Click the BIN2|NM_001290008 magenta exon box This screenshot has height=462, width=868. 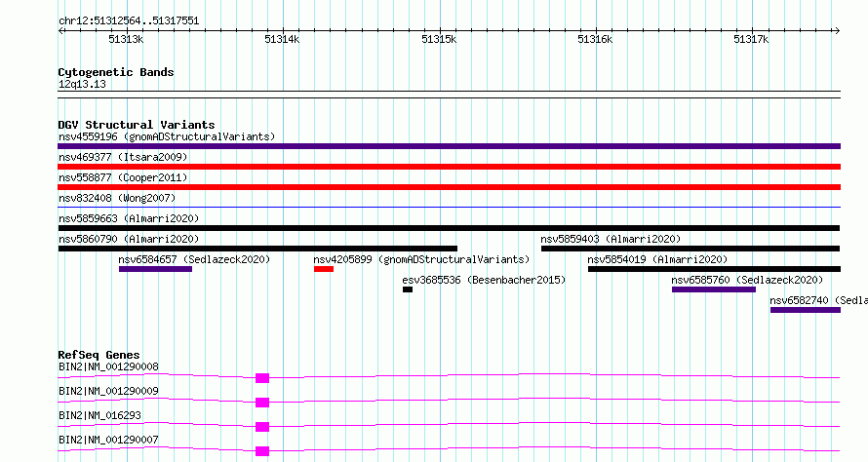262,378
